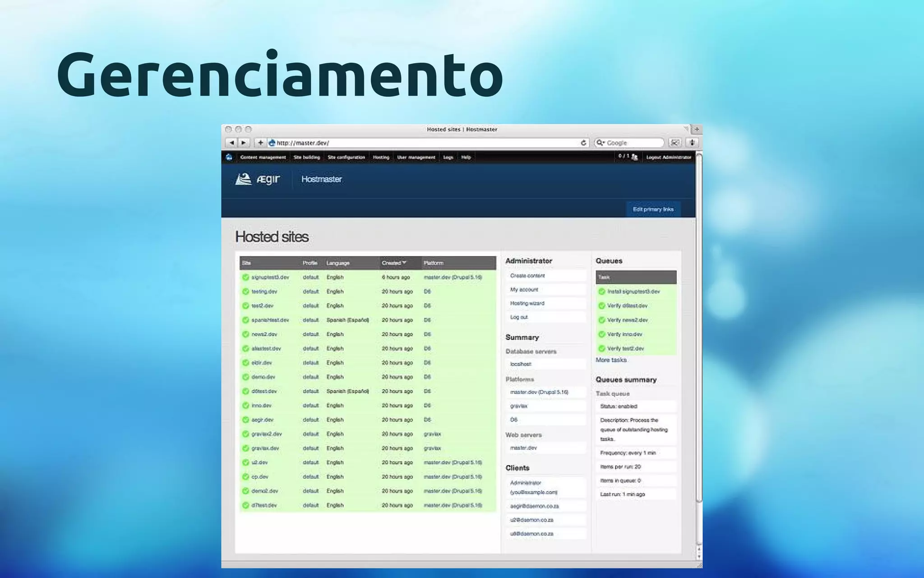Screen dimensions: 924x578
Task: Open the Site building menu
Action: tap(307, 157)
